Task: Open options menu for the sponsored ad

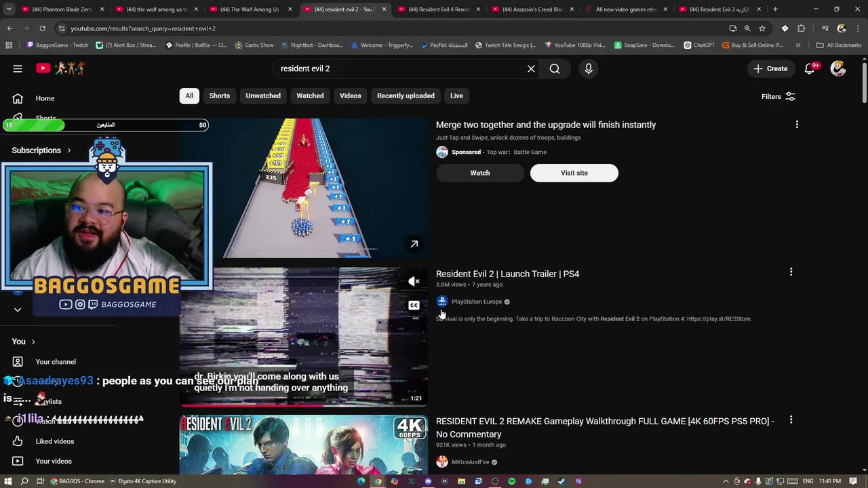Action: coord(797,125)
